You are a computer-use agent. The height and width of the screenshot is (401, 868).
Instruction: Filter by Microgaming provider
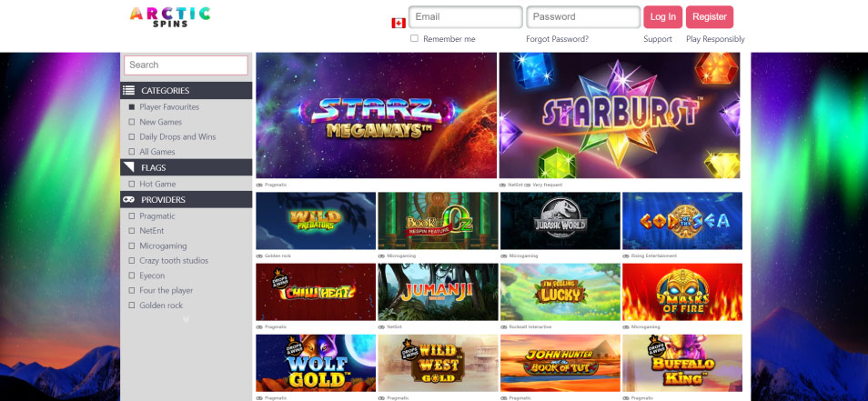point(132,246)
